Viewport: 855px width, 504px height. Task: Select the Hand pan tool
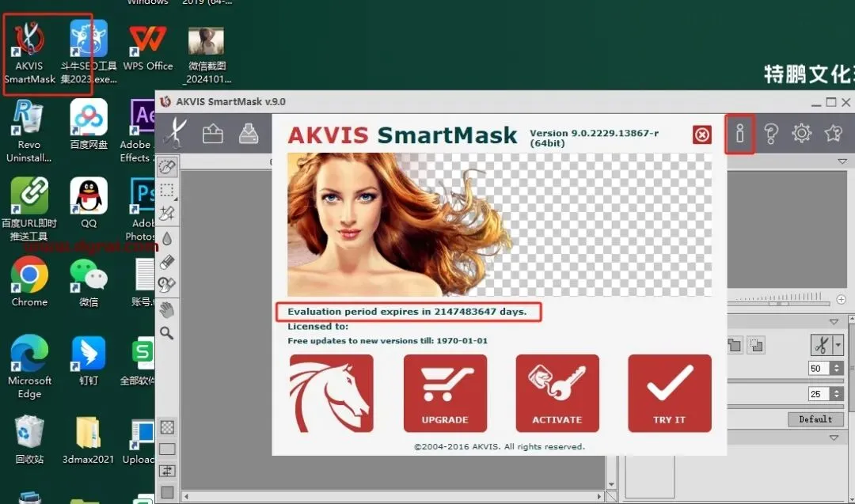coord(167,309)
